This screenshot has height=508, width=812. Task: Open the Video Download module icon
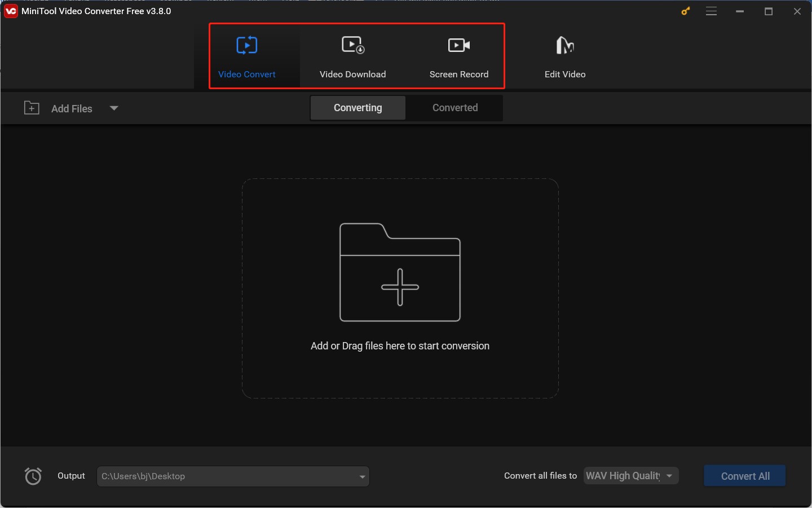354,45
